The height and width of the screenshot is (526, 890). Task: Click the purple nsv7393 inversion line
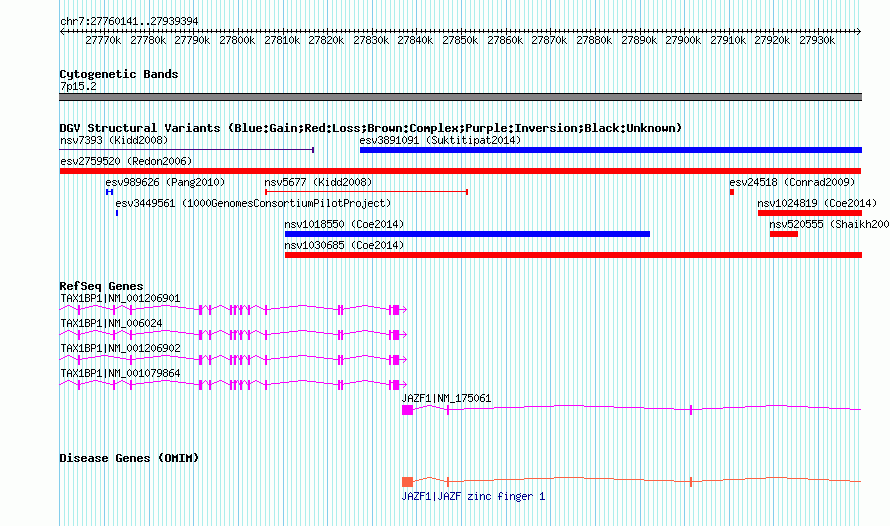click(x=187, y=150)
